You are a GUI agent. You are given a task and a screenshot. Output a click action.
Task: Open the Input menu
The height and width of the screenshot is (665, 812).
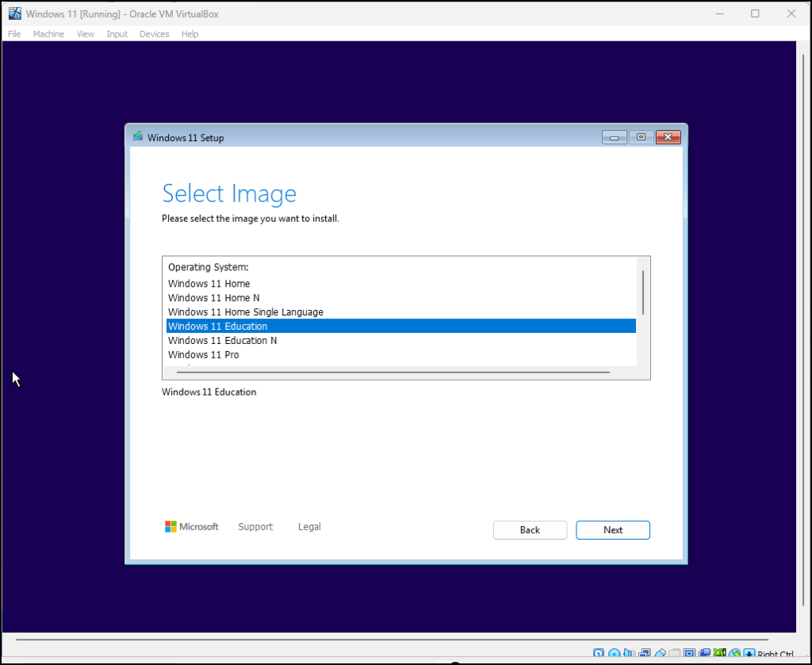click(x=117, y=34)
